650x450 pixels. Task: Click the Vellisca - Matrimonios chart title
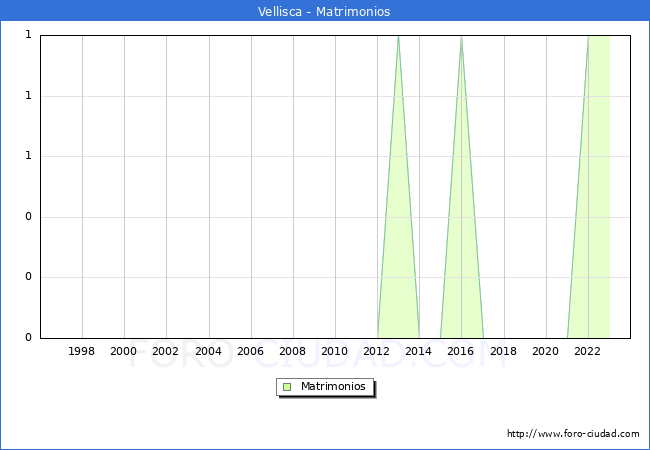click(325, 12)
